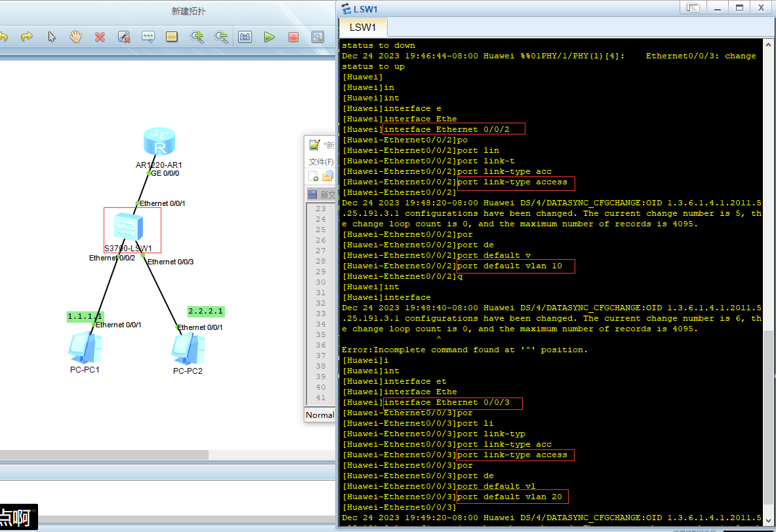The height and width of the screenshot is (532, 776).
Task: Click the 'interface Ethernet 0/0/2' terminal line
Action: [x=447, y=130]
